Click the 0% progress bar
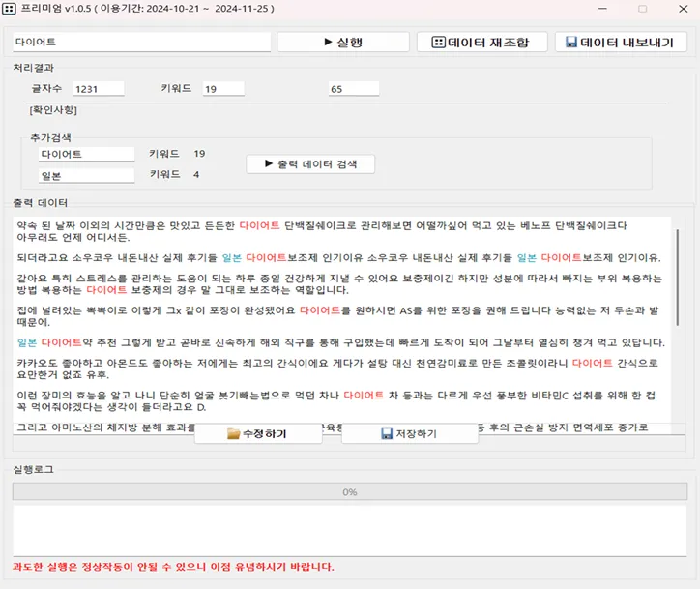Viewport: 700px width, 589px height. 350,491
